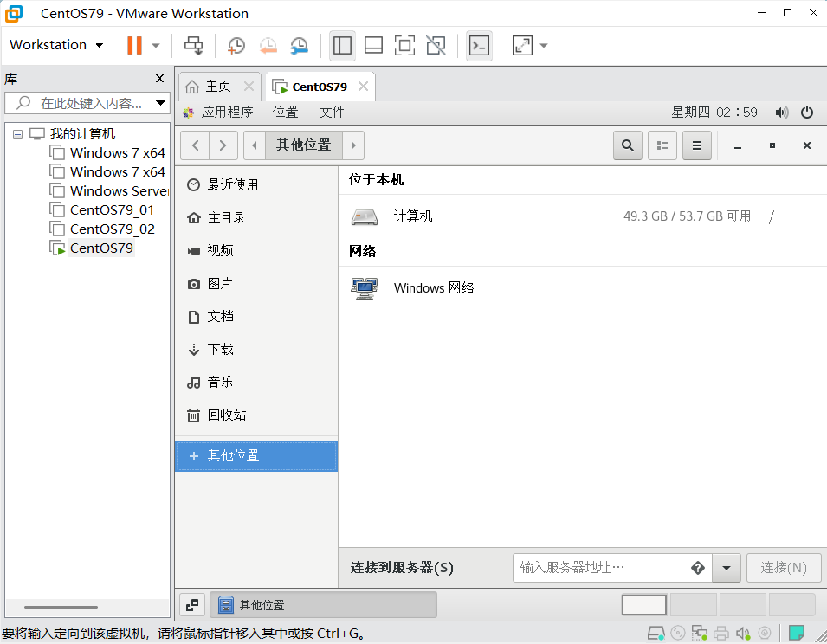Toggle the thumbnail bar view
The image size is (827, 644).
pyautogui.click(x=373, y=45)
